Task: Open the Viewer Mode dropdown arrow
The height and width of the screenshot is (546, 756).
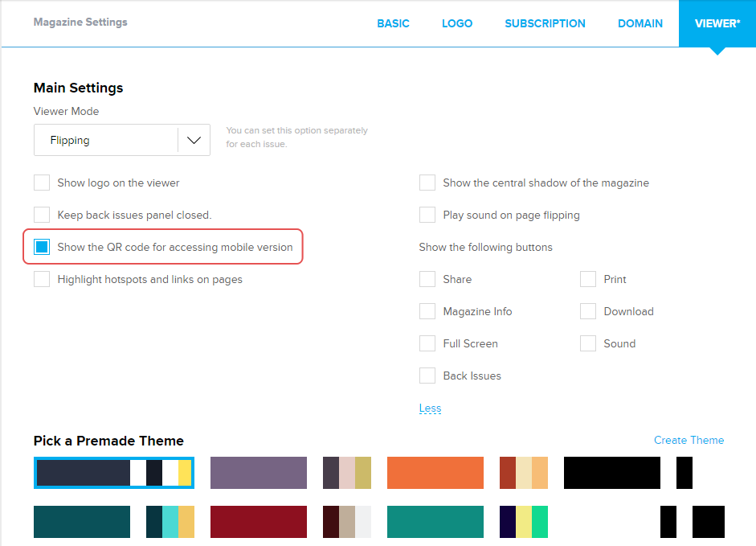Action: tap(194, 140)
